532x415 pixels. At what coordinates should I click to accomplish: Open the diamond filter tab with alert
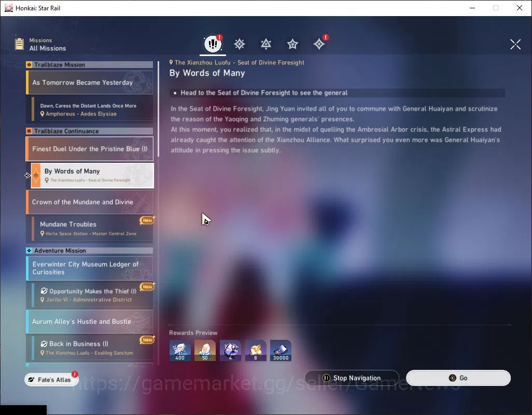pos(319,44)
